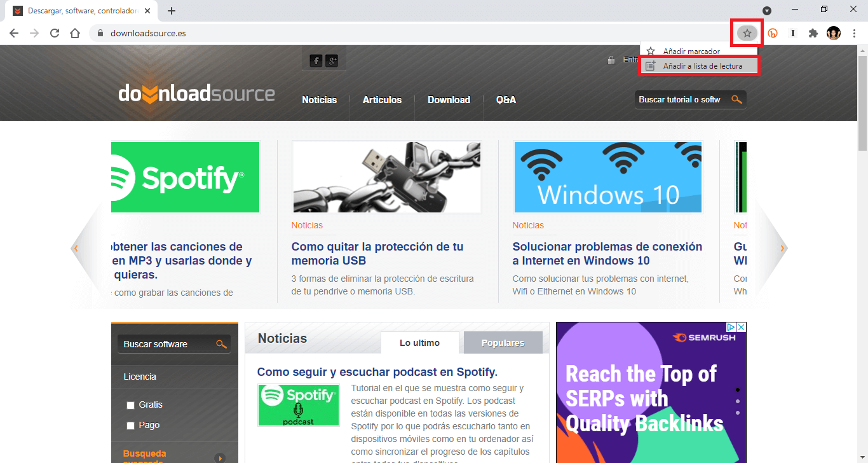The height and width of the screenshot is (463, 868).
Task: Open 'Como seguir y escuchar podcast en Spotify.'
Action: coord(377,372)
